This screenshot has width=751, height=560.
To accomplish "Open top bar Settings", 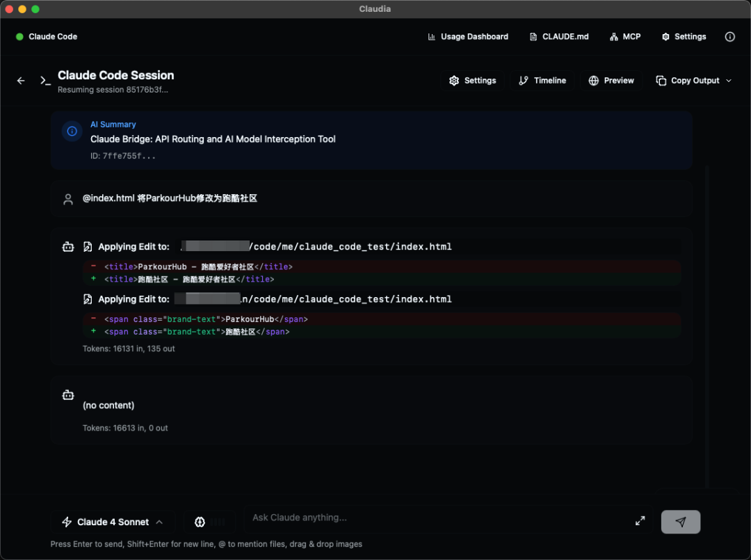I will [684, 37].
